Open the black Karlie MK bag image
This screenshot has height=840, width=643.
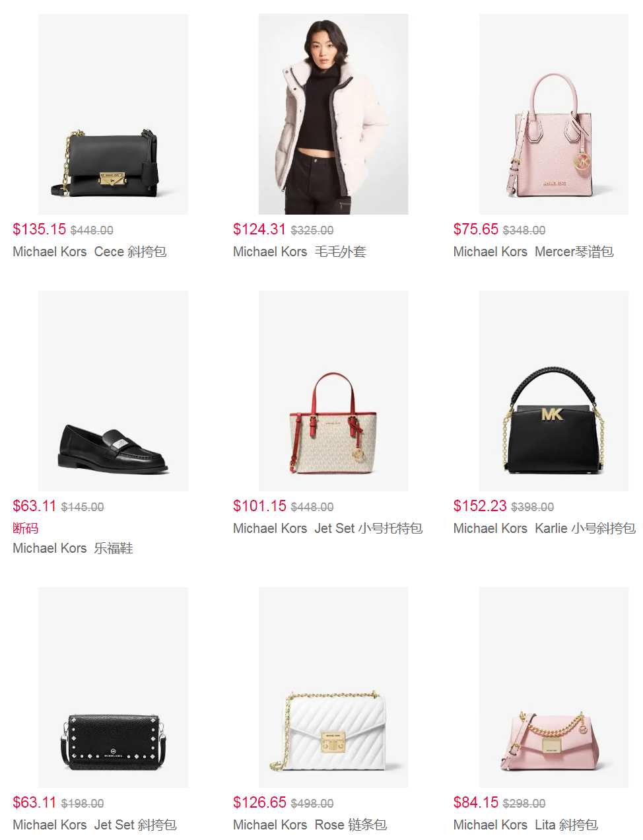[554, 391]
